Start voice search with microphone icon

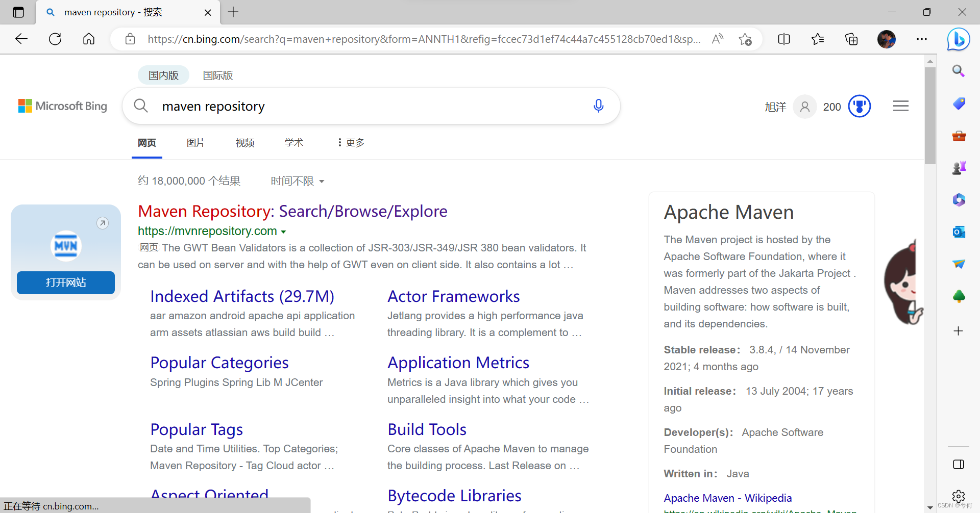tap(599, 106)
